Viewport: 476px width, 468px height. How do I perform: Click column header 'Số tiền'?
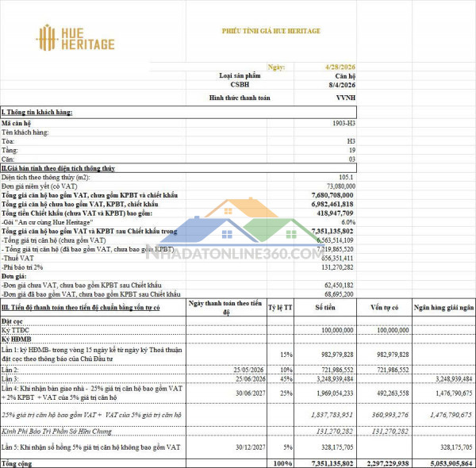tap(325, 308)
